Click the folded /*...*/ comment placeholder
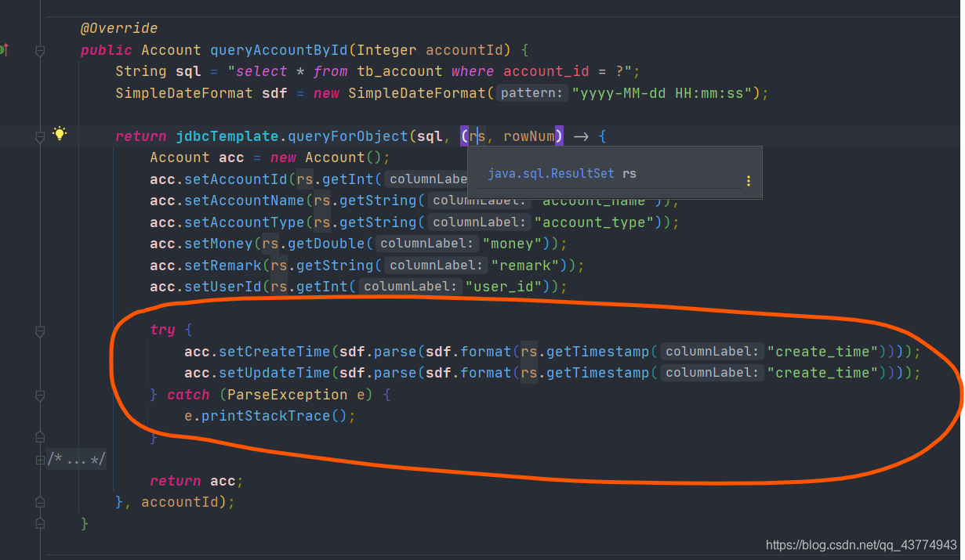 tap(77, 460)
